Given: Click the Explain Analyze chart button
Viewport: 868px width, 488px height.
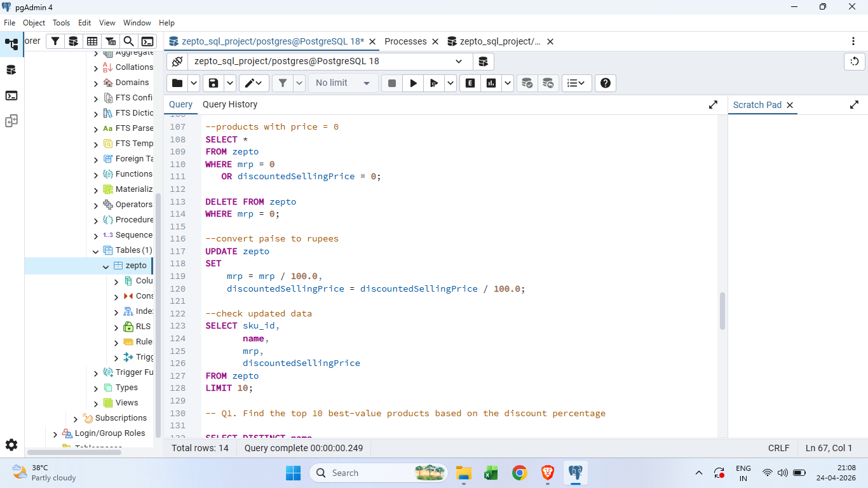Looking at the screenshot, I should tap(491, 83).
